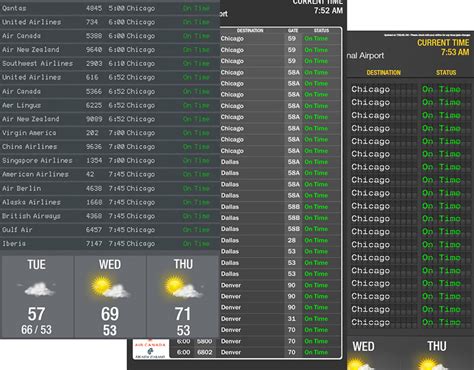Click the partly sunny icon under WED on left board

click(109, 287)
